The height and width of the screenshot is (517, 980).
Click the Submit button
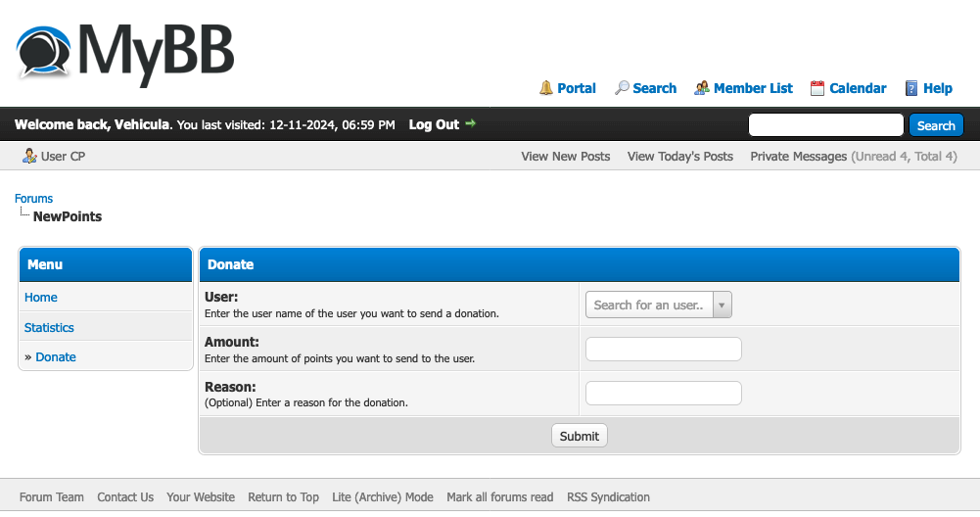pyautogui.click(x=579, y=436)
